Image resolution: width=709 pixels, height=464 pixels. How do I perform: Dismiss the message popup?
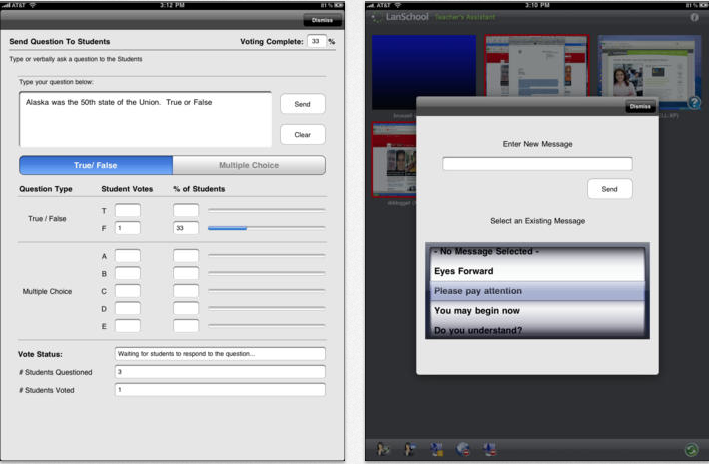click(640, 107)
